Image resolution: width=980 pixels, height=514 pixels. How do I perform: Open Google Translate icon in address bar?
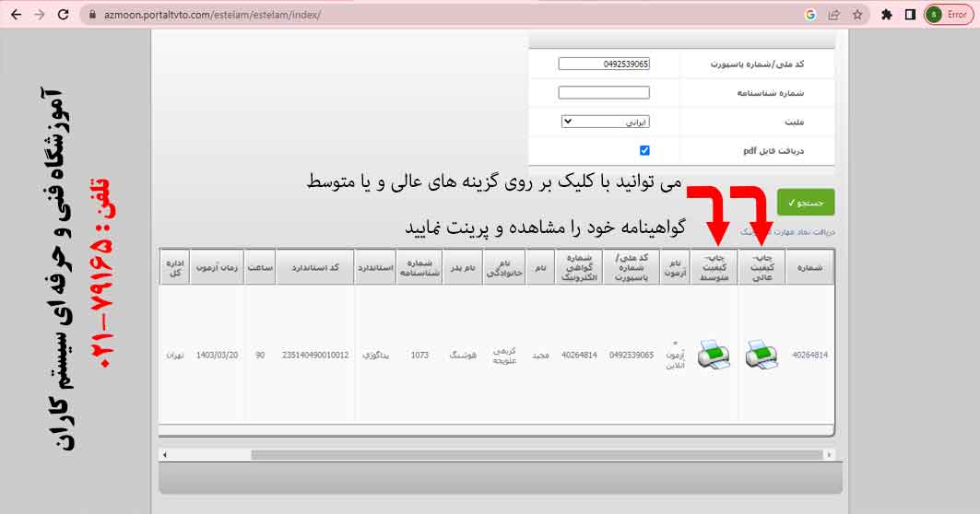click(x=810, y=15)
